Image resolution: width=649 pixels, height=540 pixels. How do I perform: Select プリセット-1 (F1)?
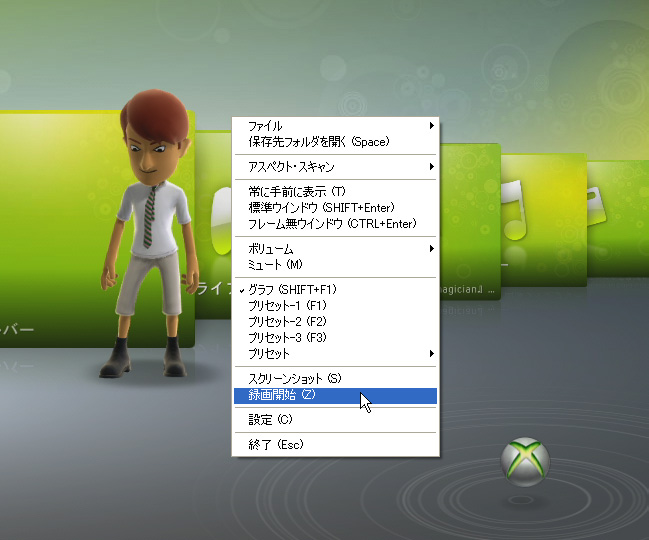click(335, 305)
